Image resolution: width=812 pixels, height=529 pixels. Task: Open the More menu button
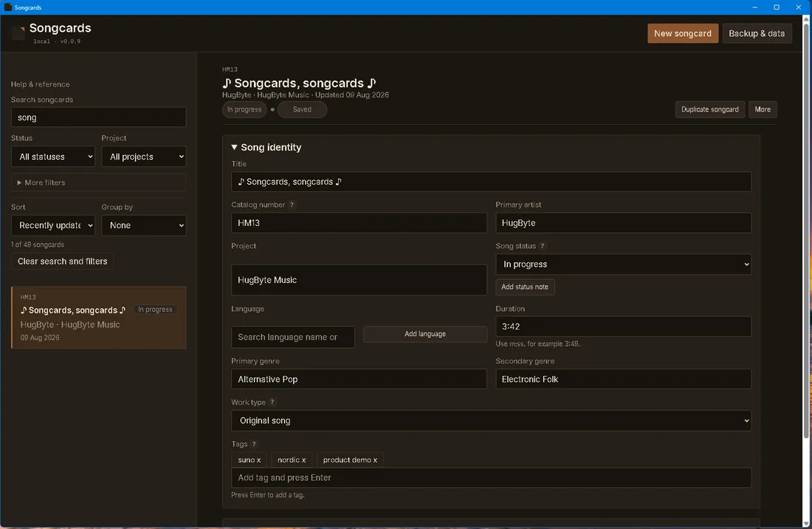click(x=763, y=109)
